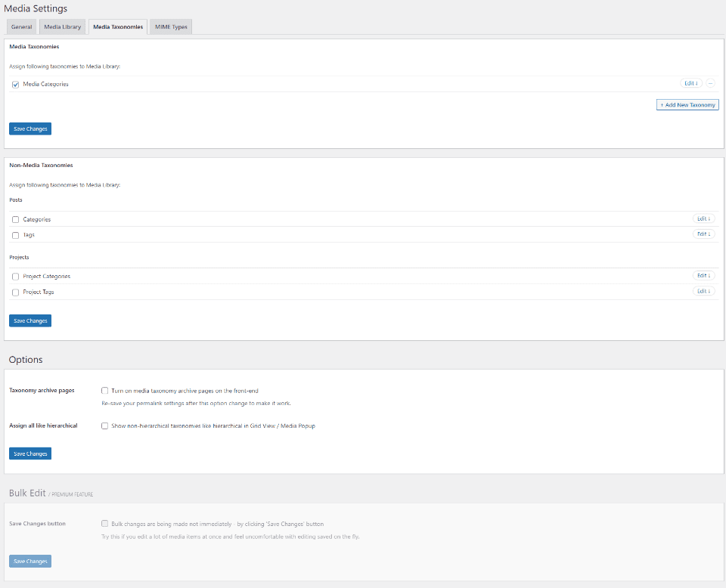Save Changes under Non-Media Taxonomies
The width and height of the screenshot is (726, 588).
(29, 320)
